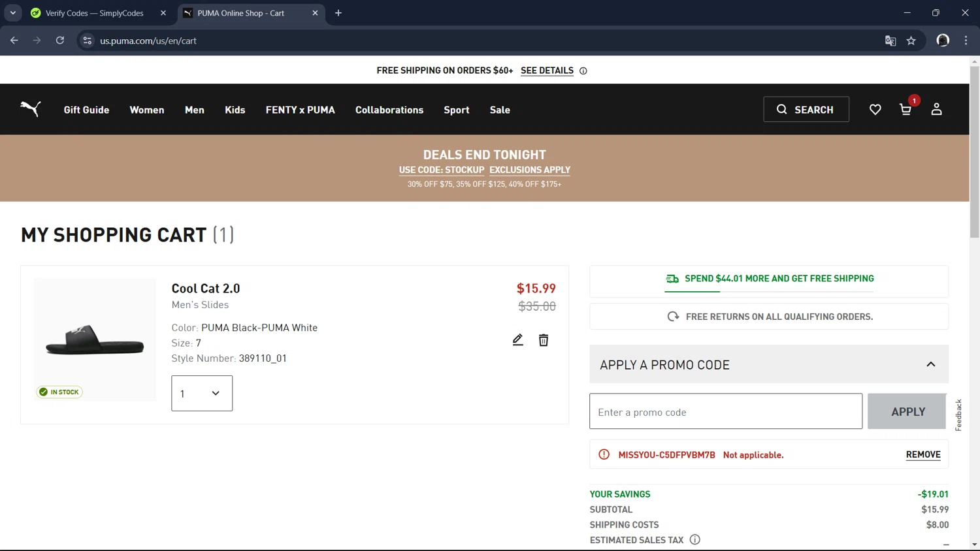980x551 pixels.
Task: Open the quantity dropdown showing 1
Action: click(x=202, y=393)
